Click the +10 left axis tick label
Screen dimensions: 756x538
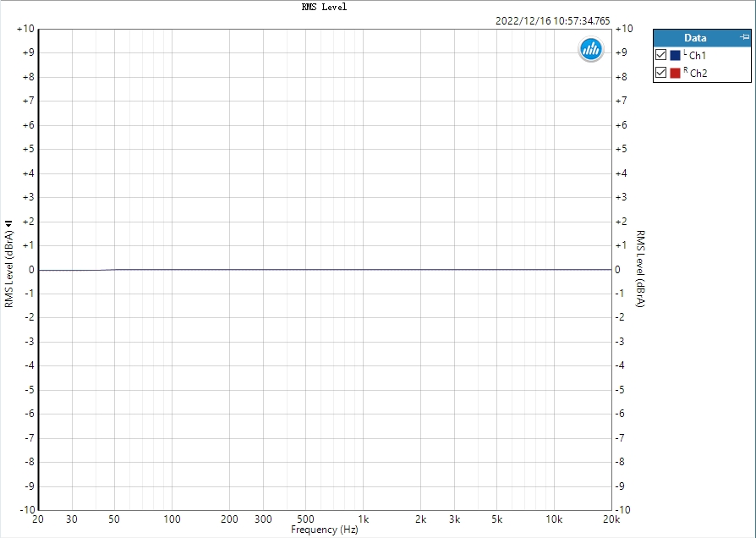coord(26,29)
